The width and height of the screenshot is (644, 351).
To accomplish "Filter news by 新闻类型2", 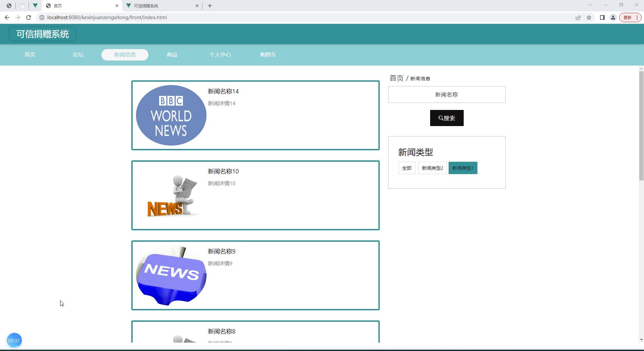I will pyautogui.click(x=432, y=168).
